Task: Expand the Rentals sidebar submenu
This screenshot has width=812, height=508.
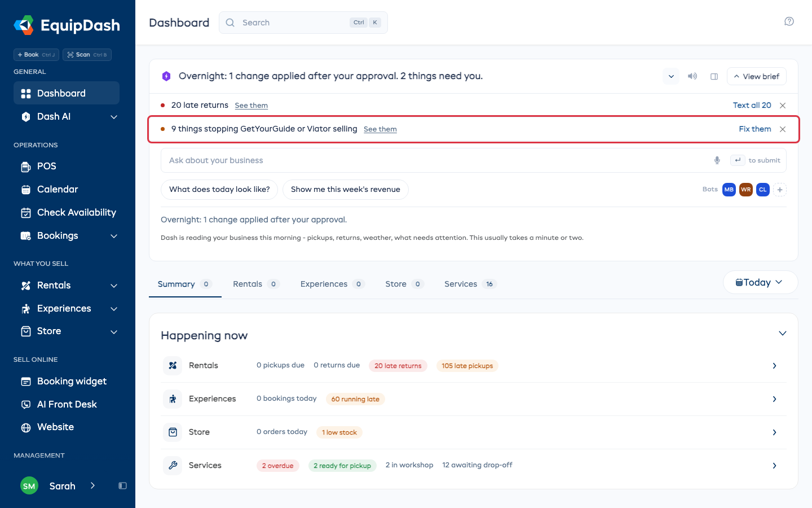Action: [x=114, y=286]
